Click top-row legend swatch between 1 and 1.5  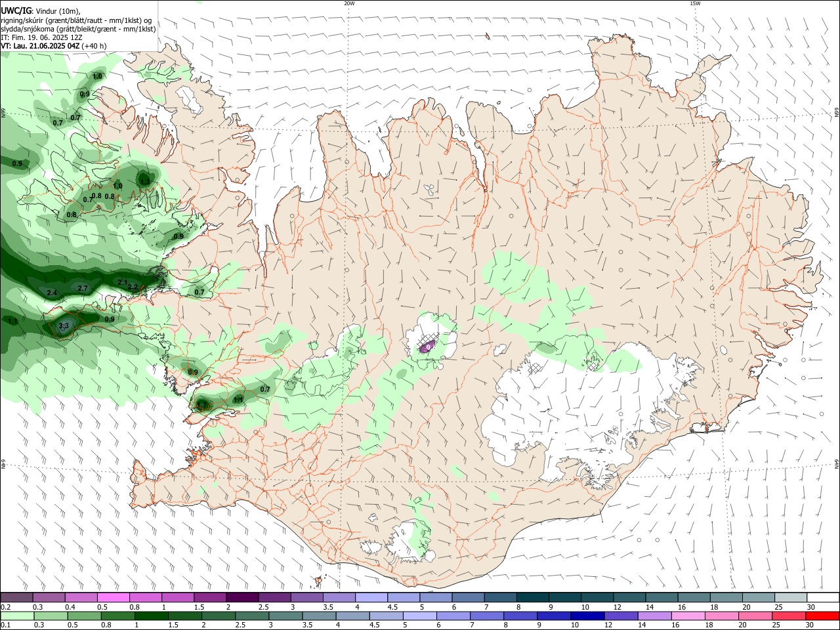tap(178, 597)
